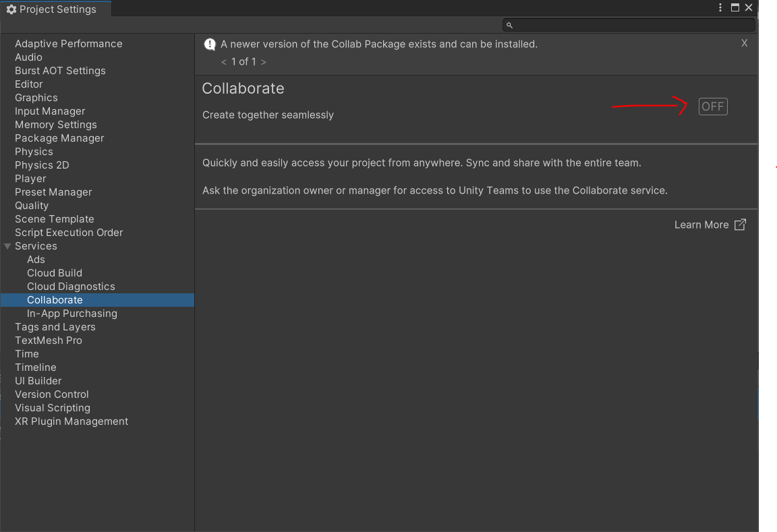The height and width of the screenshot is (532, 777).
Task: Maximize the Project Settings window
Action: tap(735, 7)
